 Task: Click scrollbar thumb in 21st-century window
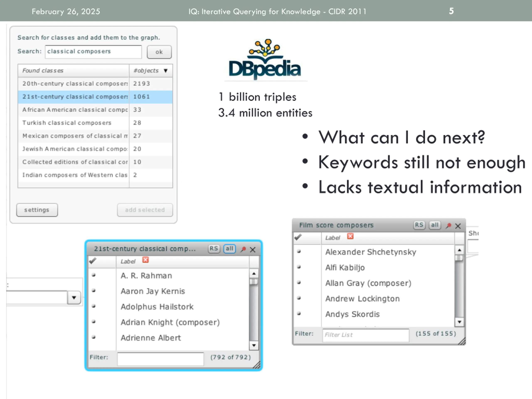coord(254,282)
